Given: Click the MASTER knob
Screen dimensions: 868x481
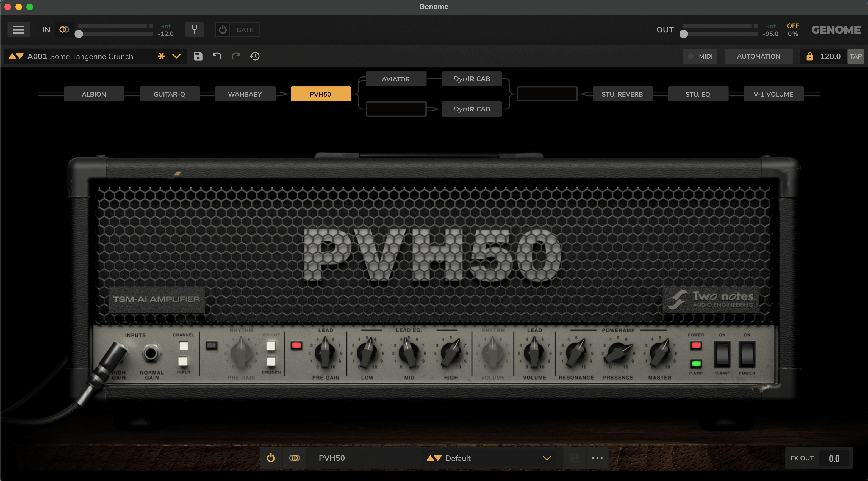Looking at the screenshot, I should coord(660,353).
